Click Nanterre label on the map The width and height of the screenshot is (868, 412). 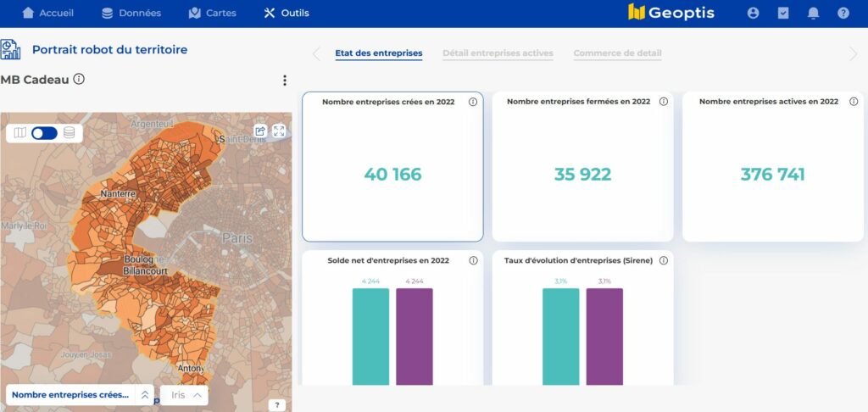[x=118, y=194]
